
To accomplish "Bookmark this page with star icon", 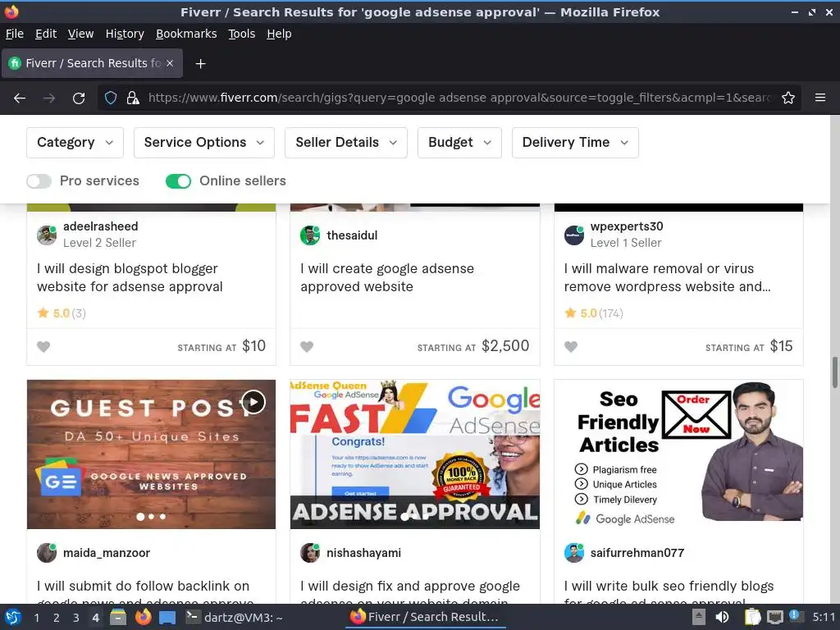I will point(788,98).
